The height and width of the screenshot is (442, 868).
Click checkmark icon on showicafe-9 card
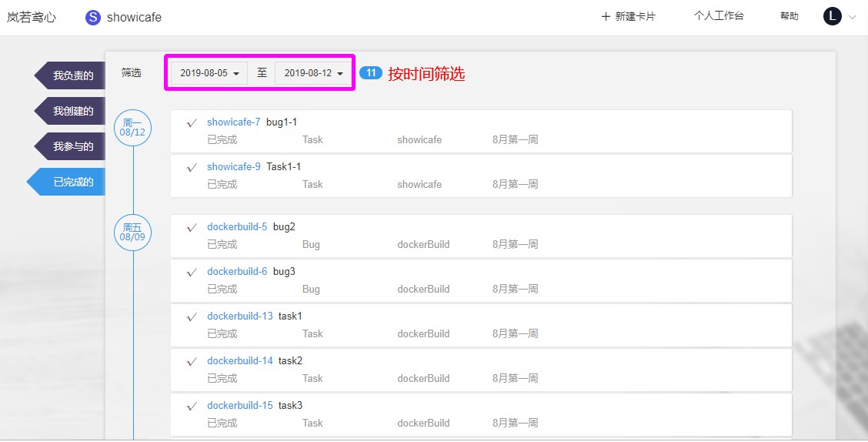click(x=192, y=167)
